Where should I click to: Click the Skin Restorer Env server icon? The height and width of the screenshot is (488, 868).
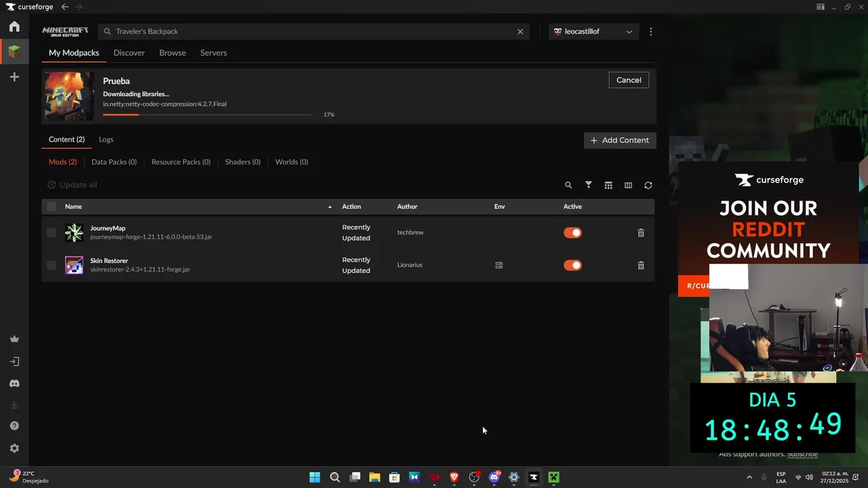click(x=499, y=265)
